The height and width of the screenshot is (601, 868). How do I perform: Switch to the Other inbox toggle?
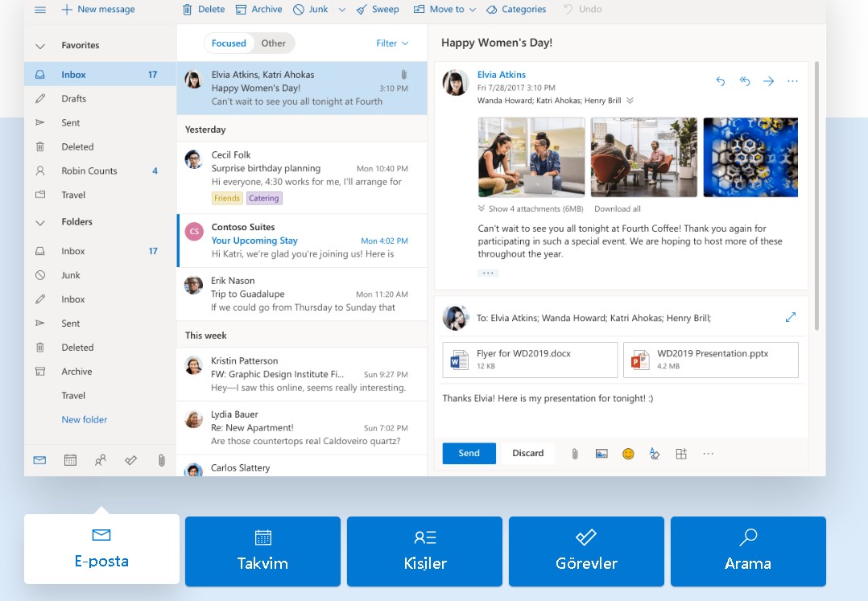(x=273, y=43)
